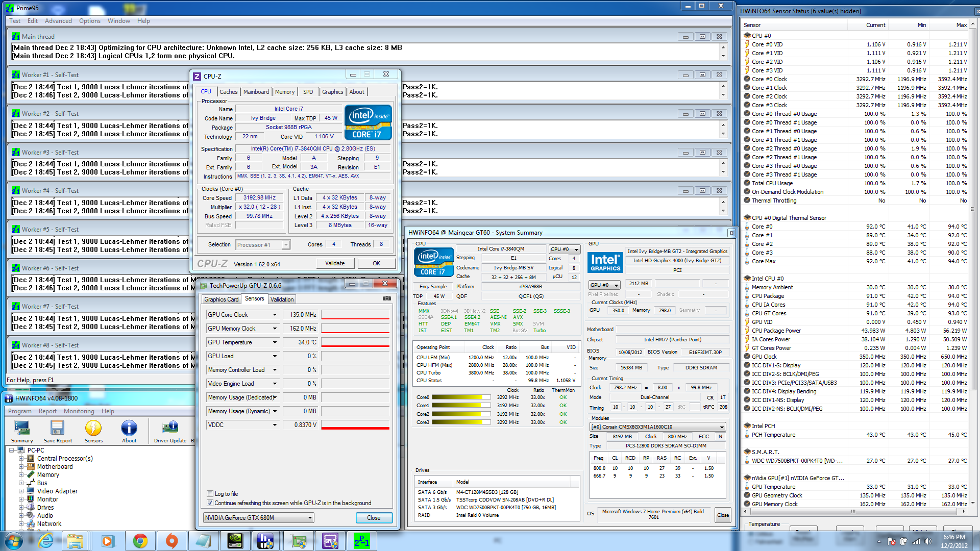Open Notepad from the taskbar

(203, 541)
